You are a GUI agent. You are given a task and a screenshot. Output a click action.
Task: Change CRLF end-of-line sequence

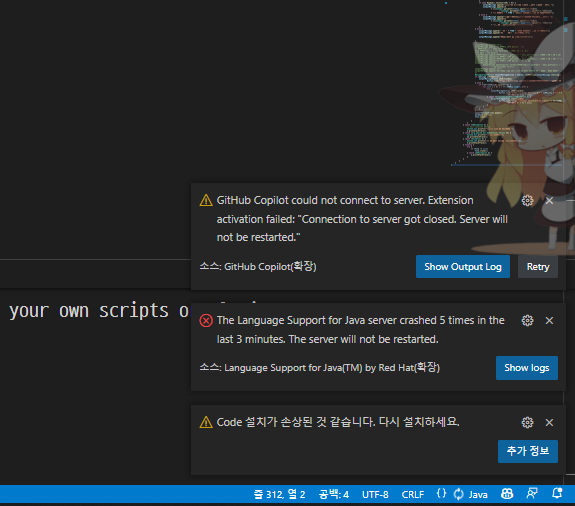[x=413, y=495]
